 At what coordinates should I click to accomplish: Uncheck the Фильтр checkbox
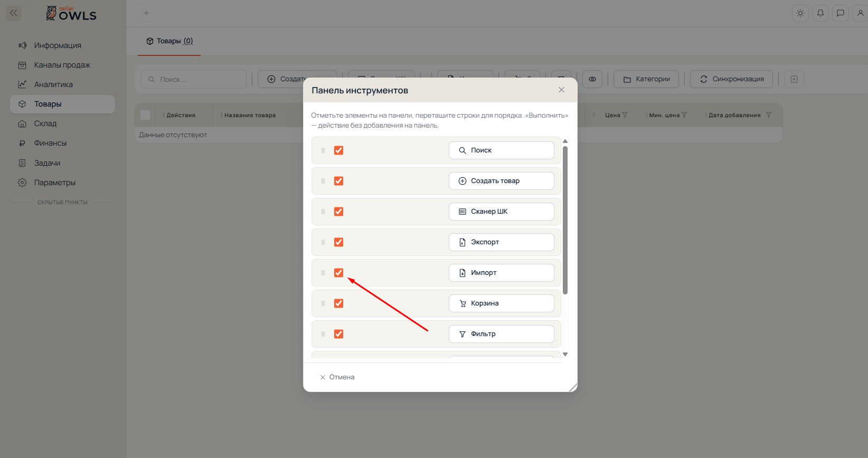pyautogui.click(x=339, y=334)
